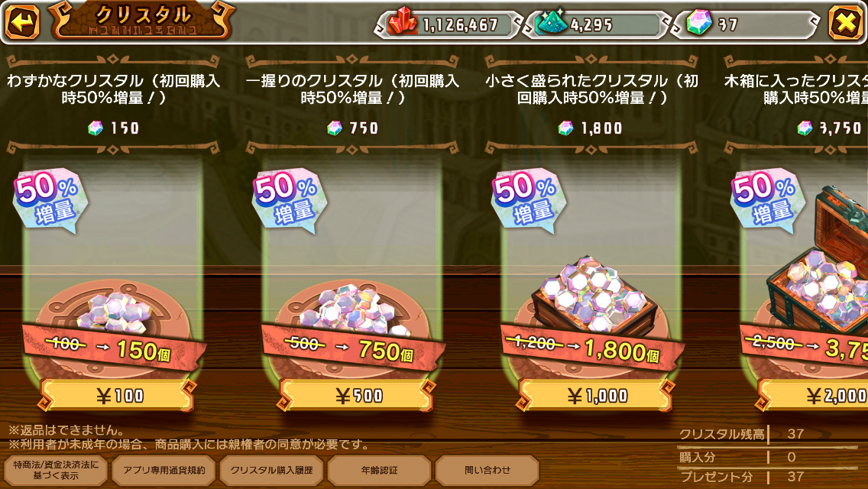Tap 50% 増量 badge on third item
The height and width of the screenshot is (489, 868).
pyautogui.click(x=529, y=199)
